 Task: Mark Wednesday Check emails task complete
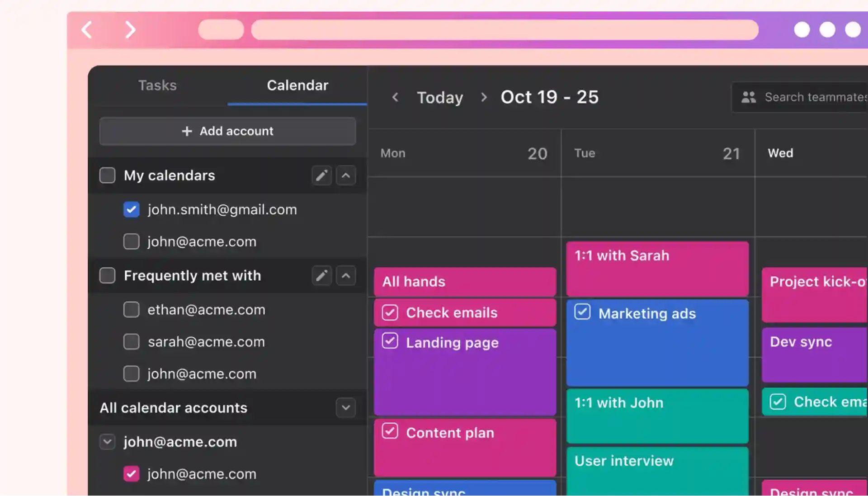click(x=778, y=402)
